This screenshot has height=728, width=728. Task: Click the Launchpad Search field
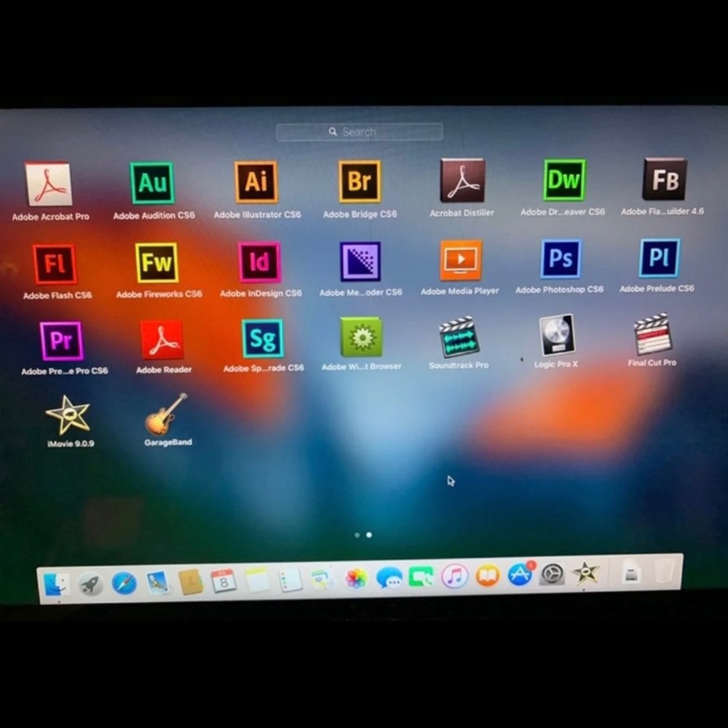[x=360, y=132]
